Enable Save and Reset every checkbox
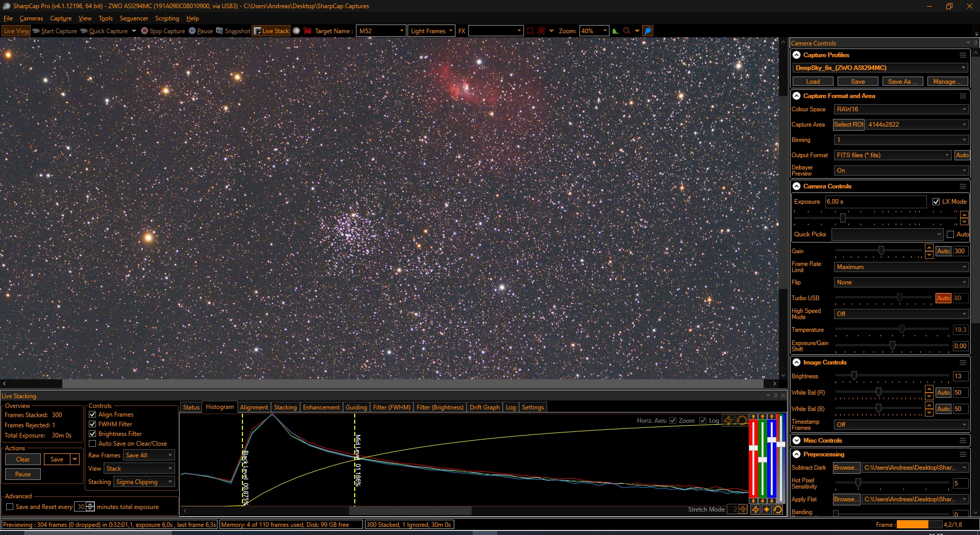This screenshot has height=535, width=980. click(10, 507)
